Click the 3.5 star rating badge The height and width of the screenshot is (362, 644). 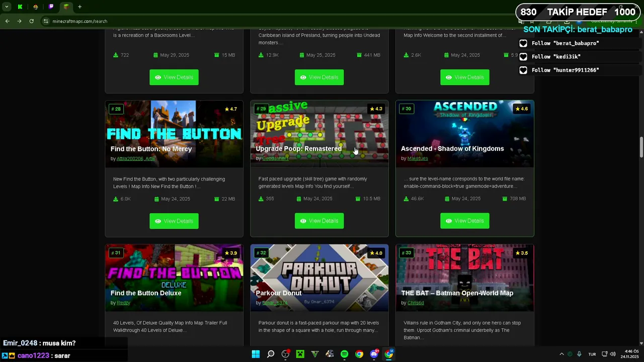tap(521, 253)
